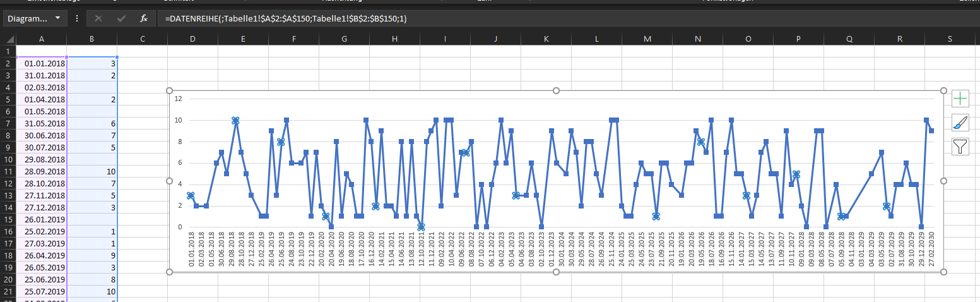Open the Chart Elements plus button
This screenshot has width=980, height=302.
pyautogui.click(x=960, y=99)
